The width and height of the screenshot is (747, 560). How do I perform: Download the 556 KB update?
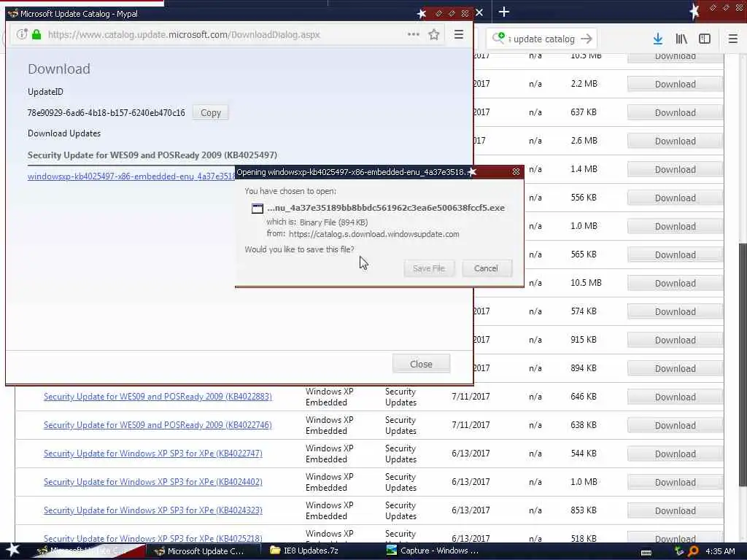(675, 198)
